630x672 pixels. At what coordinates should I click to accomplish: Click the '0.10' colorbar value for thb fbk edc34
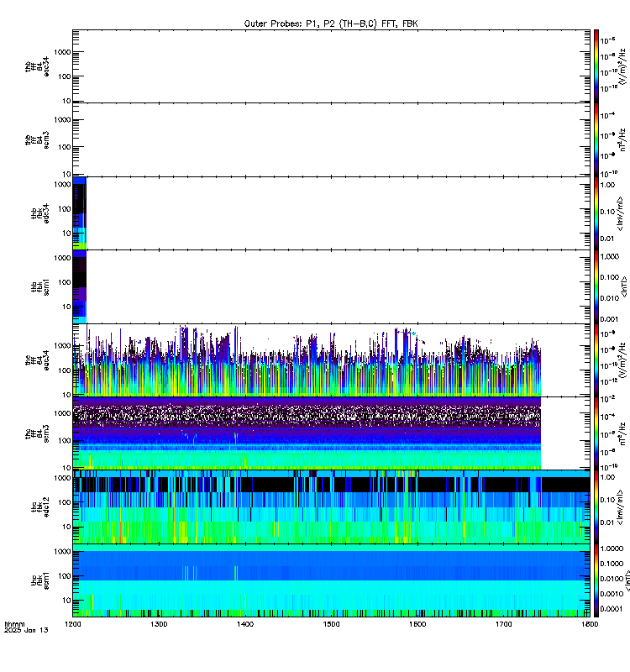click(607, 212)
